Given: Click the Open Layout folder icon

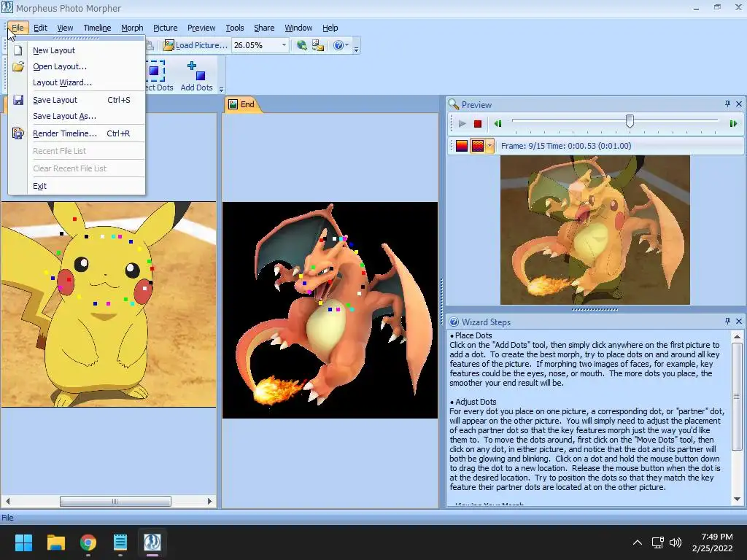Looking at the screenshot, I should pyautogui.click(x=18, y=66).
